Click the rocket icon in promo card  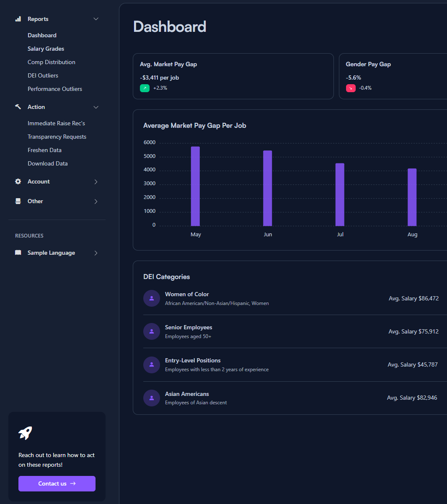point(25,433)
